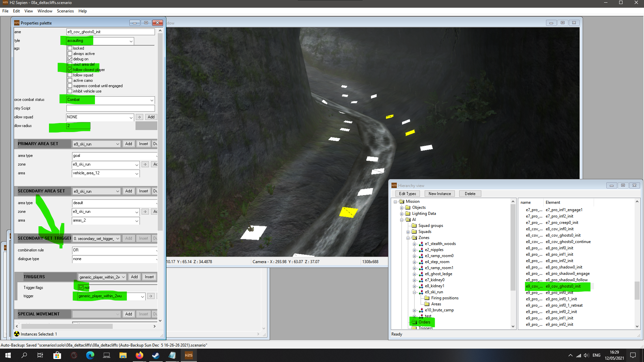The height and width of the screenshot is (362, 644).
Task: Click the follow radius input field
Action: 78,126
